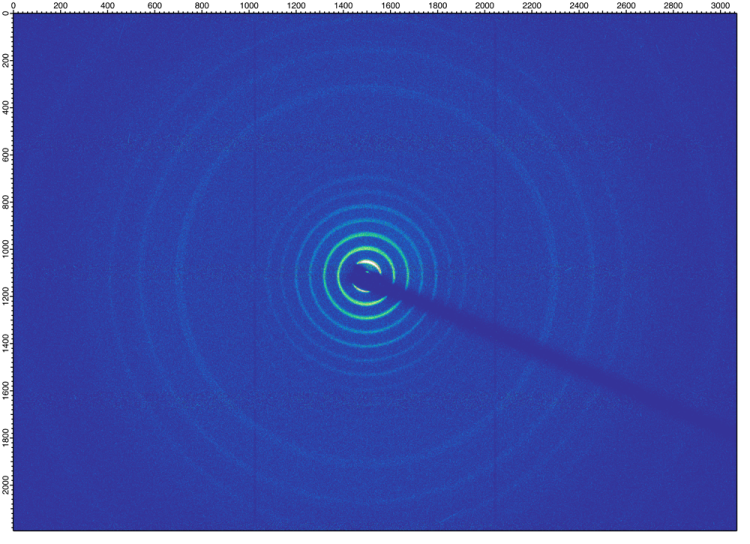Click the 600 tick on the vertical axis

6,156
